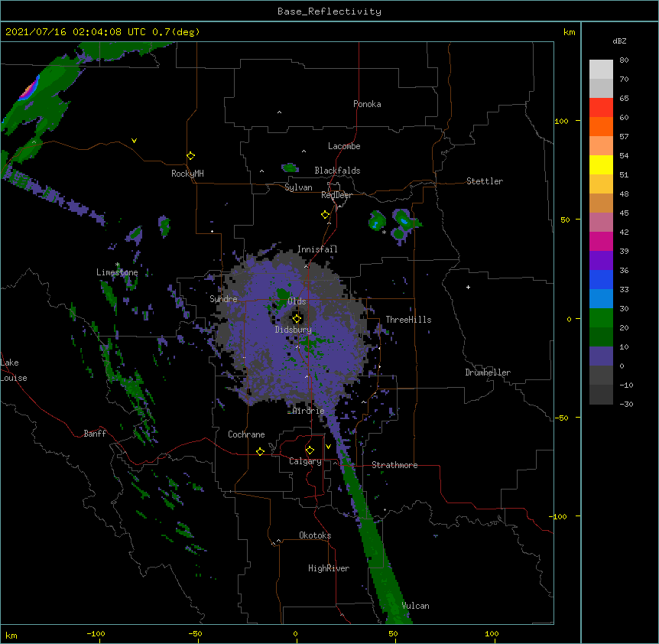Click the Strathmore label

[394, 465]
